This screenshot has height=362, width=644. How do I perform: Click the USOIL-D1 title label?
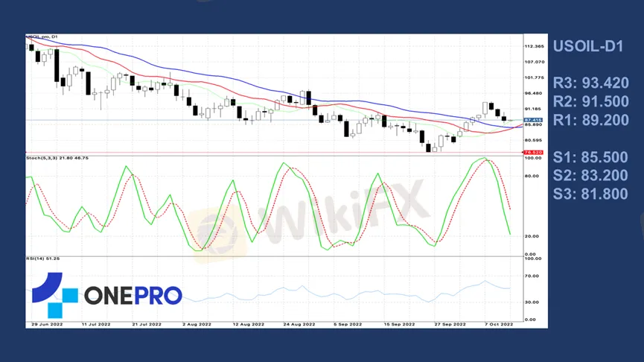pyautogui.click(x=587, y=46)
